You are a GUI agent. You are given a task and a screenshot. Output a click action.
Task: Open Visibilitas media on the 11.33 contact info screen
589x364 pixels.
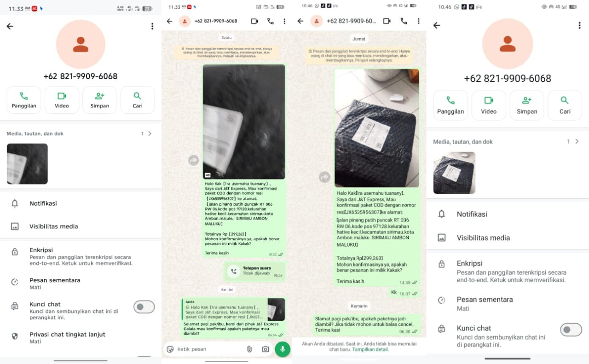point(81,226)
